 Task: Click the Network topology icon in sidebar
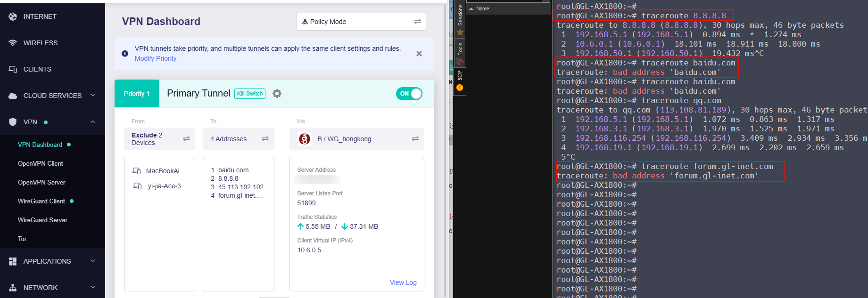[13, 288]
